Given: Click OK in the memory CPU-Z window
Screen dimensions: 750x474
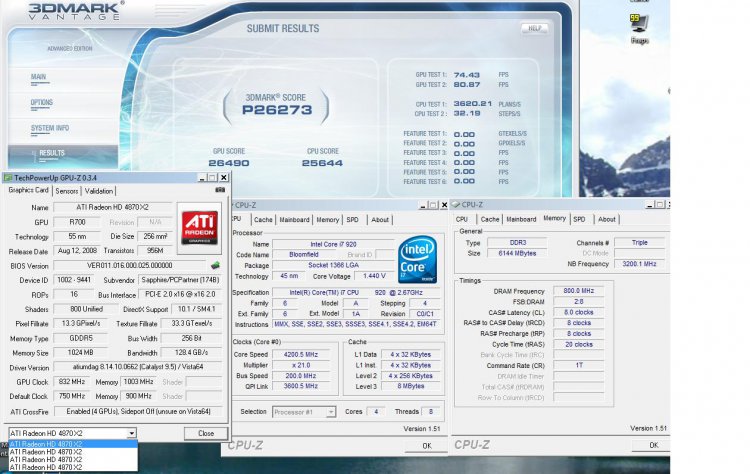Looking at the screenshot, I should (653, 445).
